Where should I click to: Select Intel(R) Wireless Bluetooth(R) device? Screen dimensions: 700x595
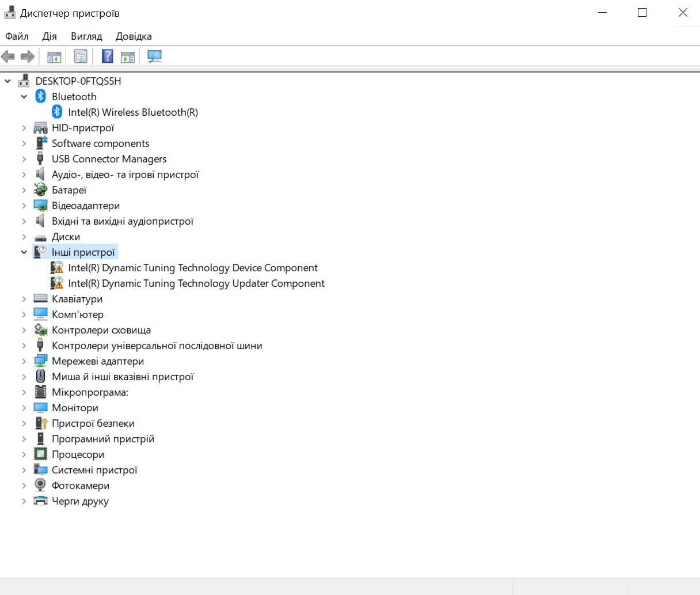(x=133, y=112)
